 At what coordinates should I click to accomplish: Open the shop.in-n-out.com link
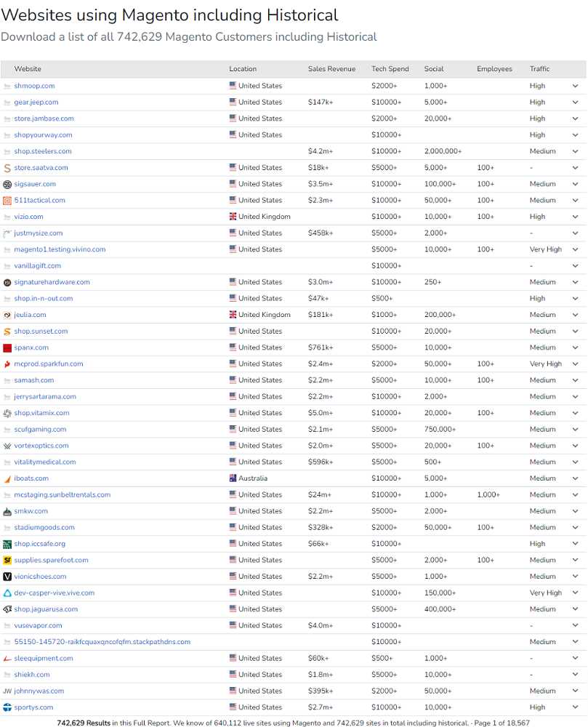tap(44, 298)
